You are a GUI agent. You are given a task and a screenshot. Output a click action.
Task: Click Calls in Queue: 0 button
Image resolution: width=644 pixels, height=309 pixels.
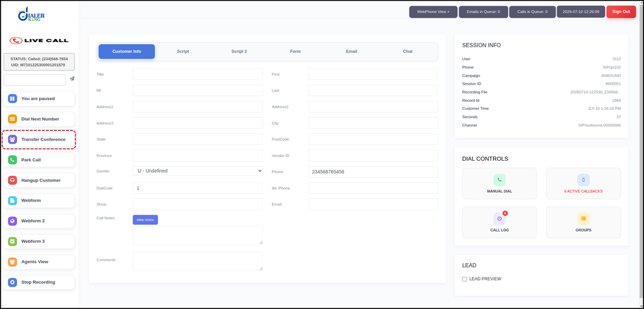click(532, 12)
